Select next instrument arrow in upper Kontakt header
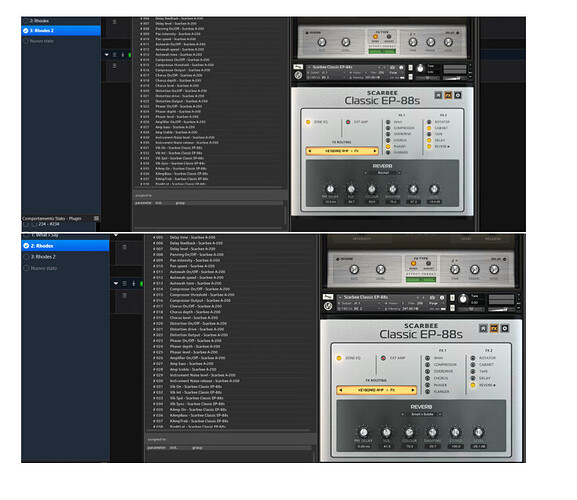 385,67
